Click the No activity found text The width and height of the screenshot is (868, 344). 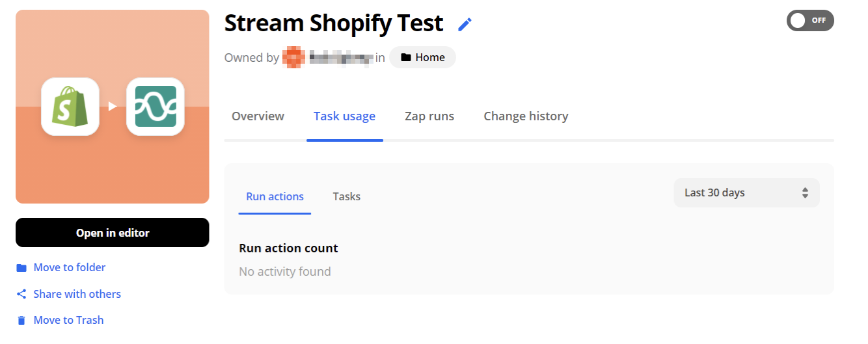pos(284,271)
